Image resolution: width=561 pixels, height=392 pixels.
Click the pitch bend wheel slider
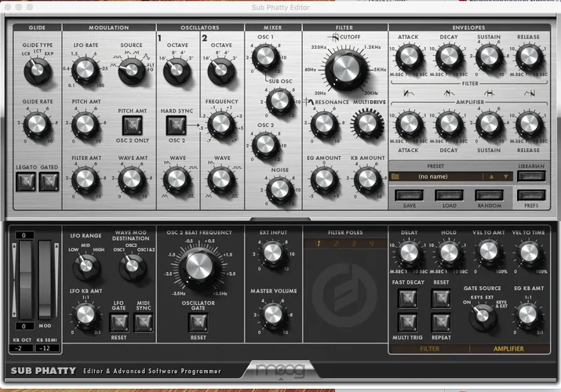click(x=25, y=280)
